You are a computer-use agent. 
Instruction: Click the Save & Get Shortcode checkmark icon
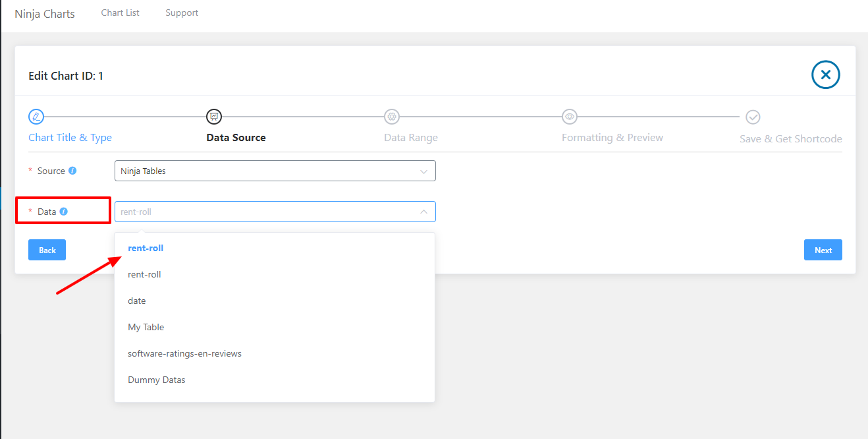click(753, 117)
